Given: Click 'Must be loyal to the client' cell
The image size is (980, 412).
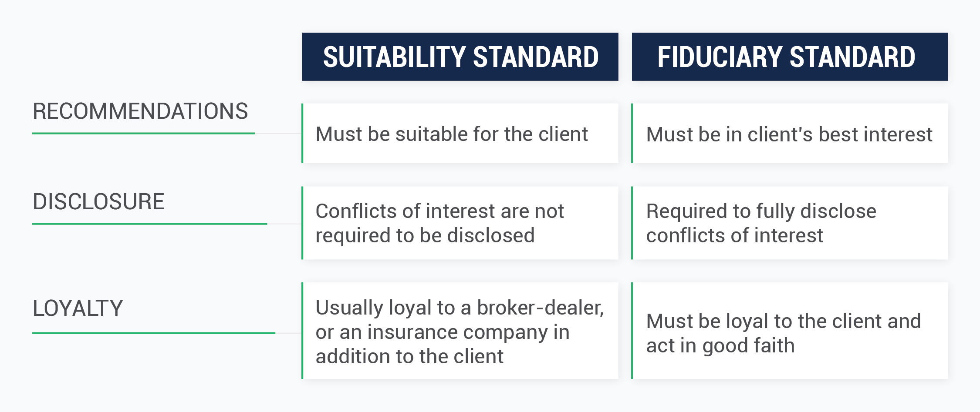Looking at the screenshot, I should [x=790, y=331].
